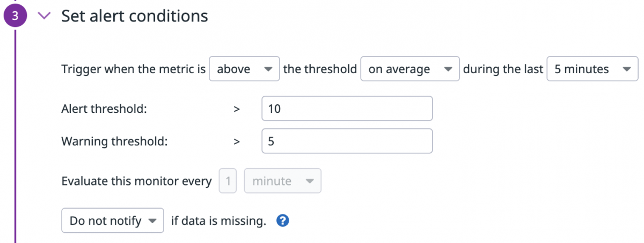Screen dimensions: 644x243
Task: Open the 'Do not notify' missing data dropdown
Action: (113, 220)
